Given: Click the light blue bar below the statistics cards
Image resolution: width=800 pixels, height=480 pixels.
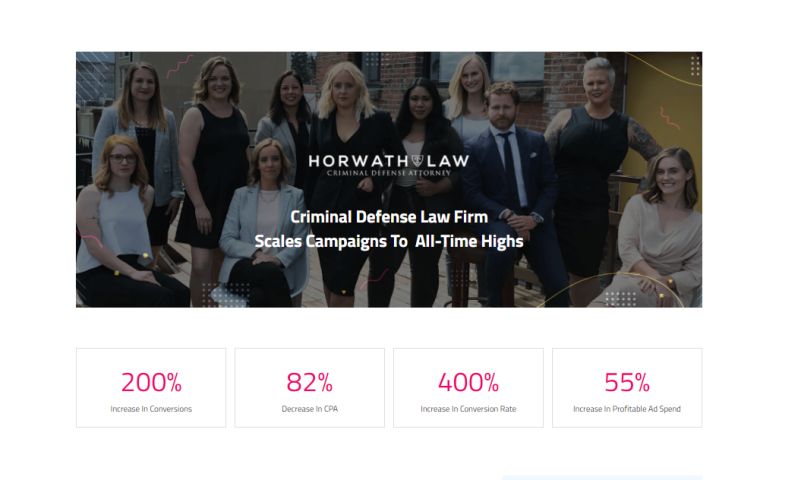Looking at the screenshot, I should tap(602, 478).
